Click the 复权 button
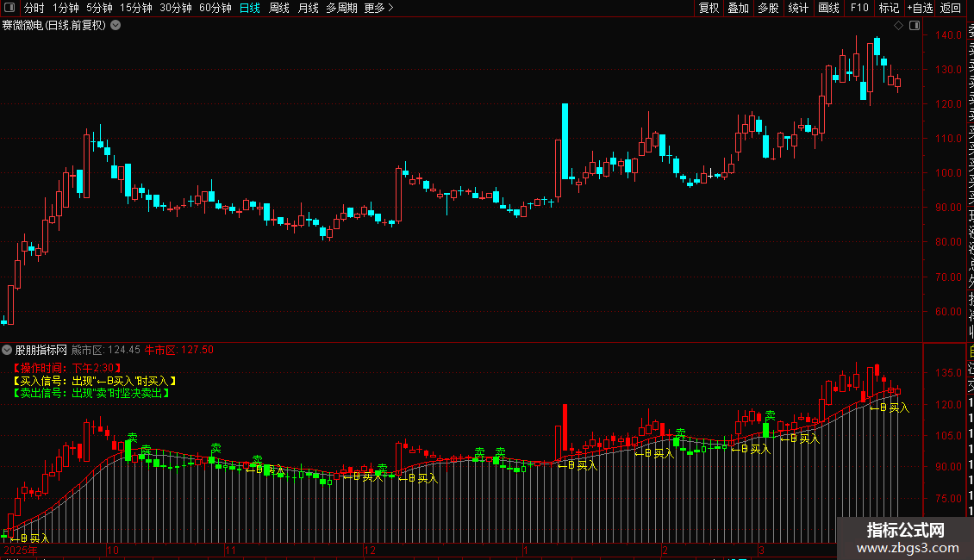This screenshot has width=974, height=560. tap(709, 8)
